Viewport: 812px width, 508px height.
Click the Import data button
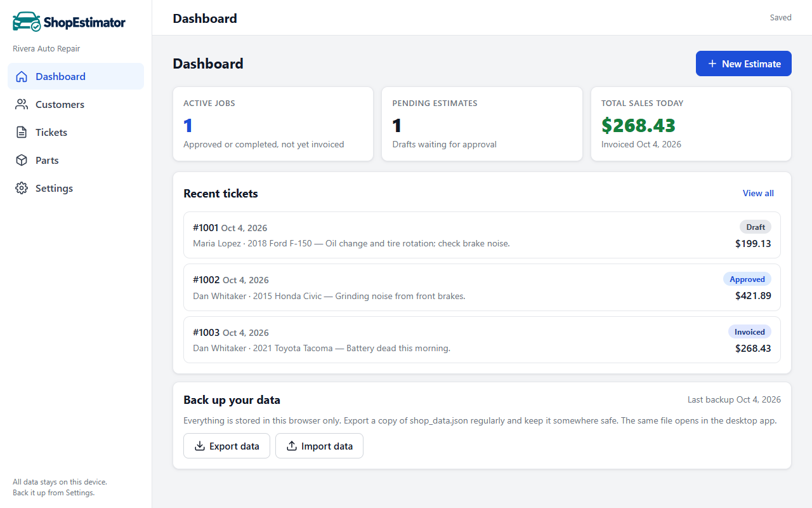319,446
